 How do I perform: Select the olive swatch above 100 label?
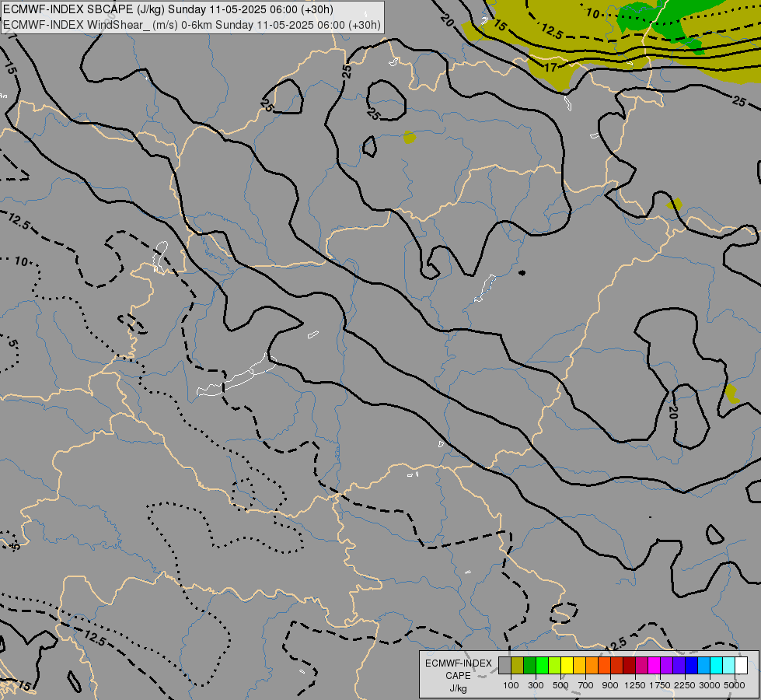click(518, 665)
